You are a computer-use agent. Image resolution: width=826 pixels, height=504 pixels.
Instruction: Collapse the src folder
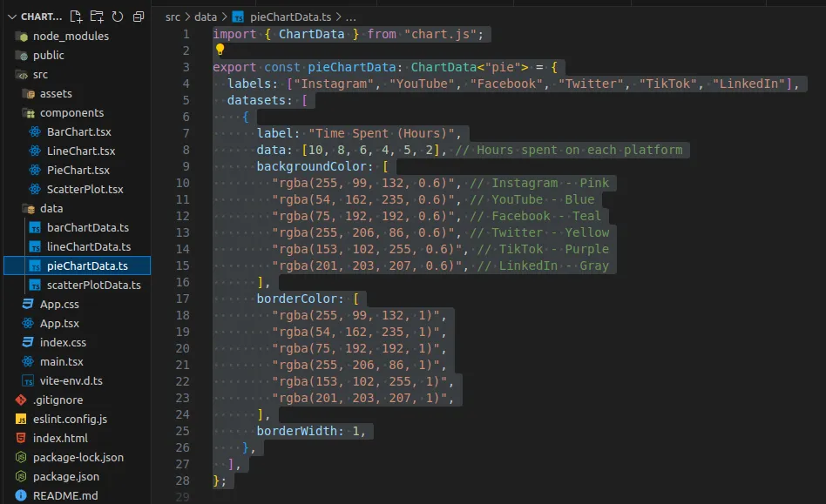40,75
